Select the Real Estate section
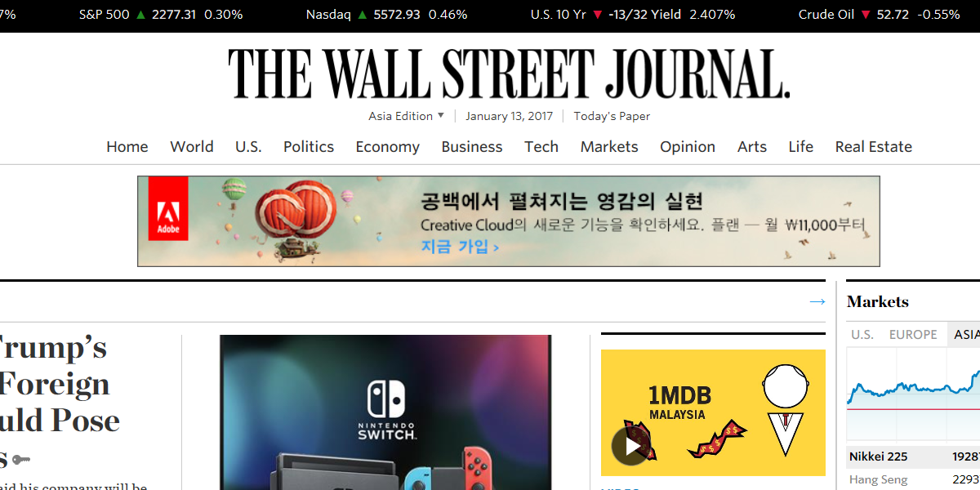 tap(873, 147)
